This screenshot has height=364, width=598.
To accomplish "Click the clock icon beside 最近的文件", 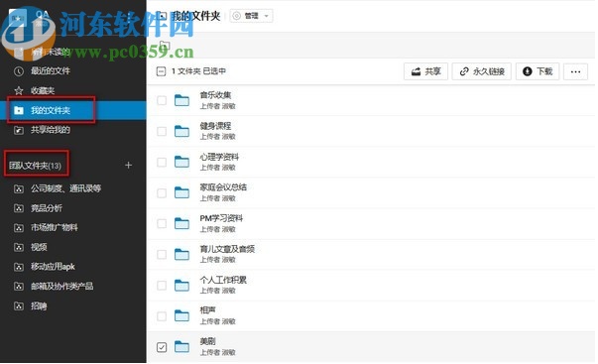I will point(19,71).
